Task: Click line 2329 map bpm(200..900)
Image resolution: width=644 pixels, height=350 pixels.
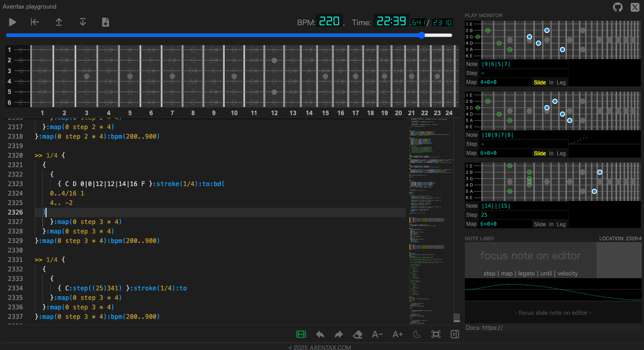Action: click(97, 241)
